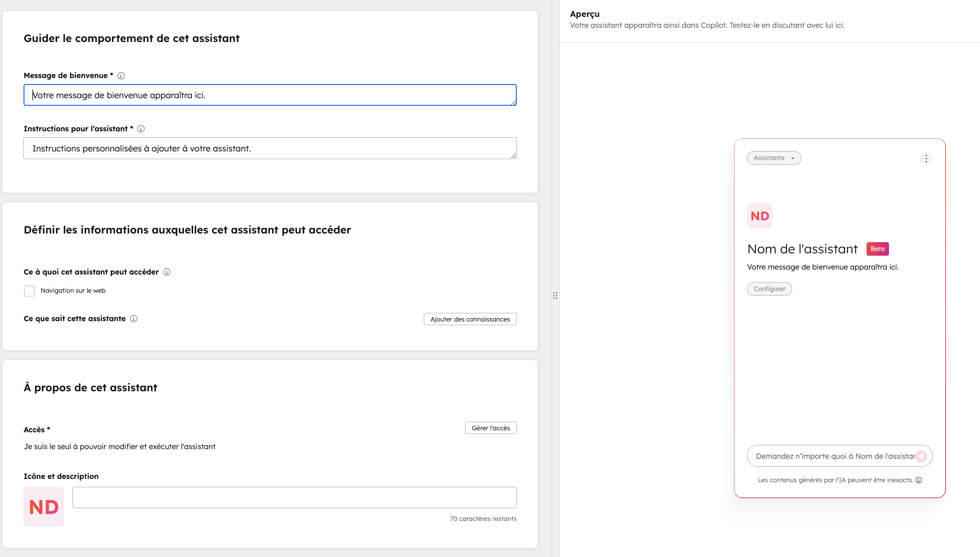Click info icon beside AI content disclaimer
This screenshot has height=557, width=980.
click(918, 480)
